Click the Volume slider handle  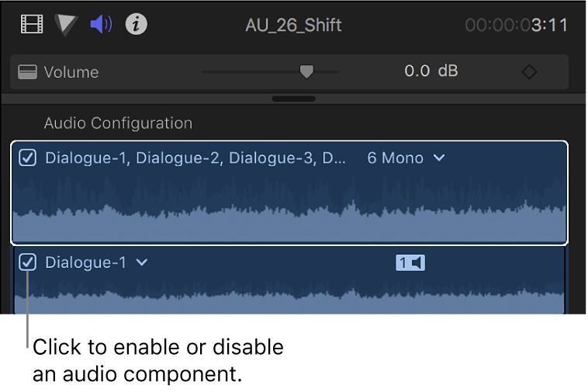[x=307, y=71]
